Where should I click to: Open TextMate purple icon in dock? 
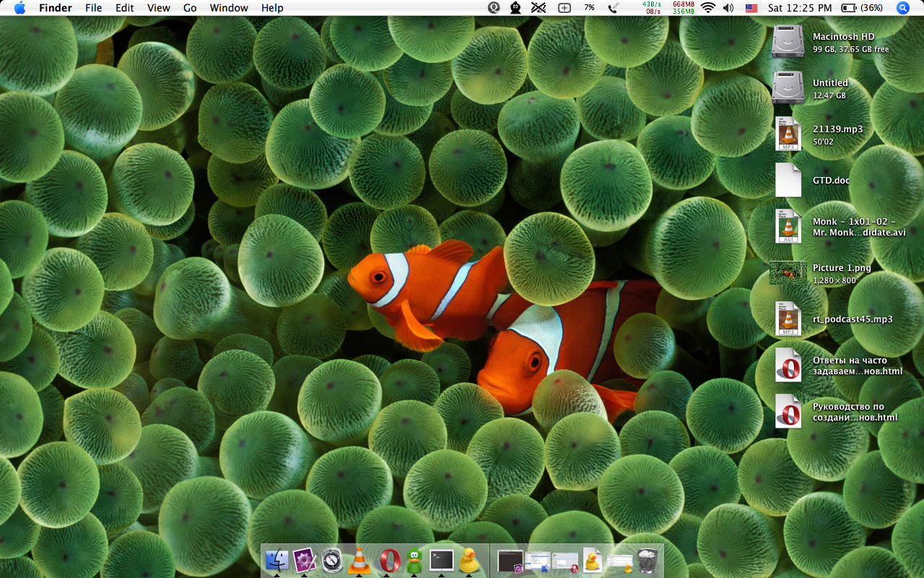click(x=305, y=561)
